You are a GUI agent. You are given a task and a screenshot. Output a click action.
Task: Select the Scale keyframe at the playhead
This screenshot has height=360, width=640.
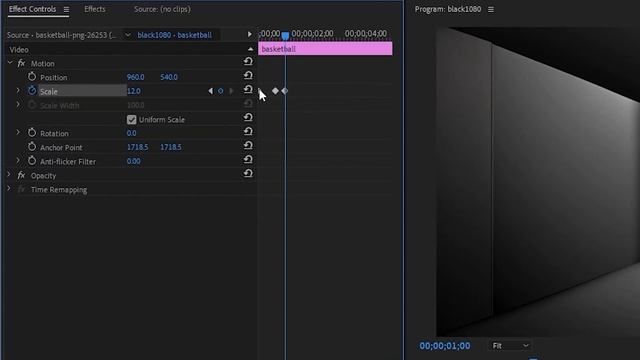point(285,91)
